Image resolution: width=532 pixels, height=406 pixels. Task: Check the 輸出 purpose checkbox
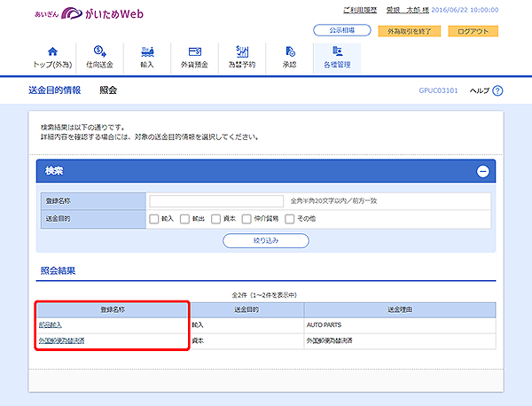click(x=184, y=219)
